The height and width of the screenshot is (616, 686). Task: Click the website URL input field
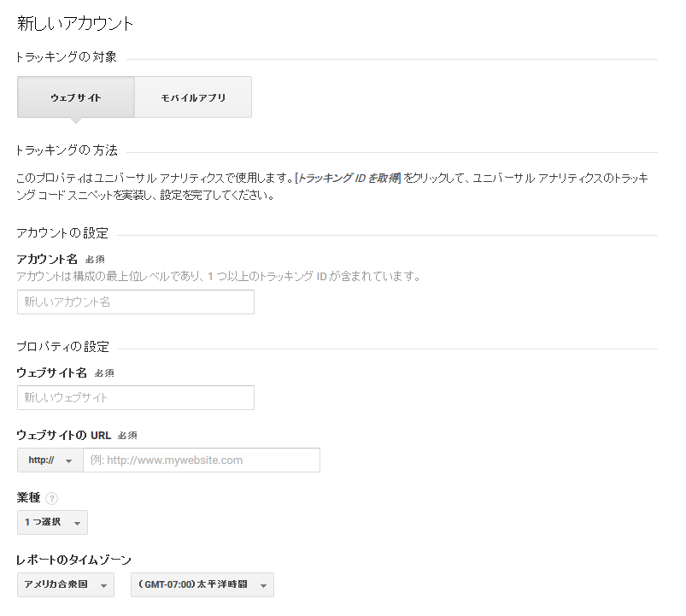pos(202,461)
